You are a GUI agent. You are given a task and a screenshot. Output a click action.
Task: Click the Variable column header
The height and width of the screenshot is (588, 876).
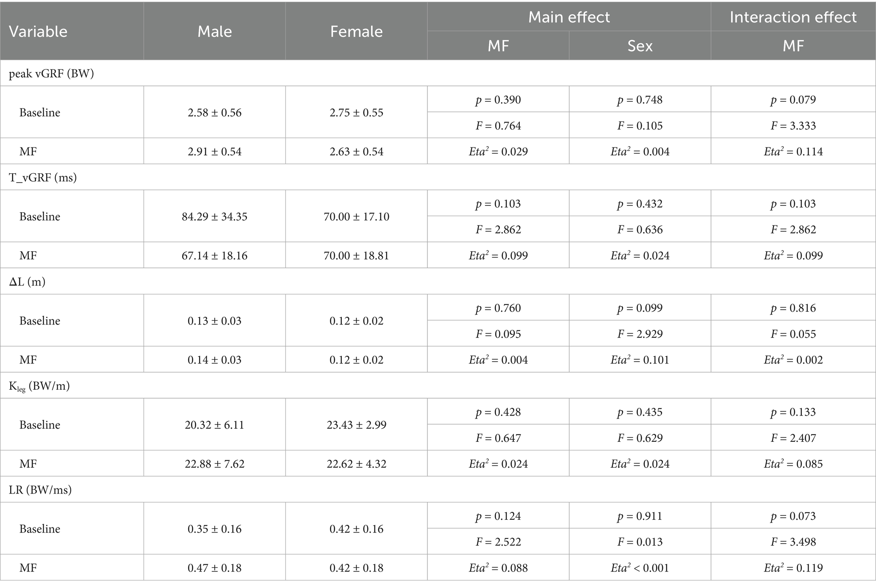tap(38, 32)
